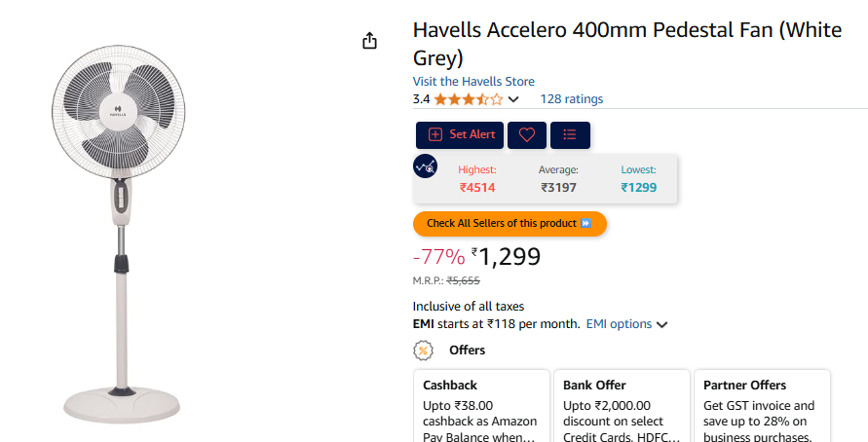Click the price history chart icon

point(425,166)
